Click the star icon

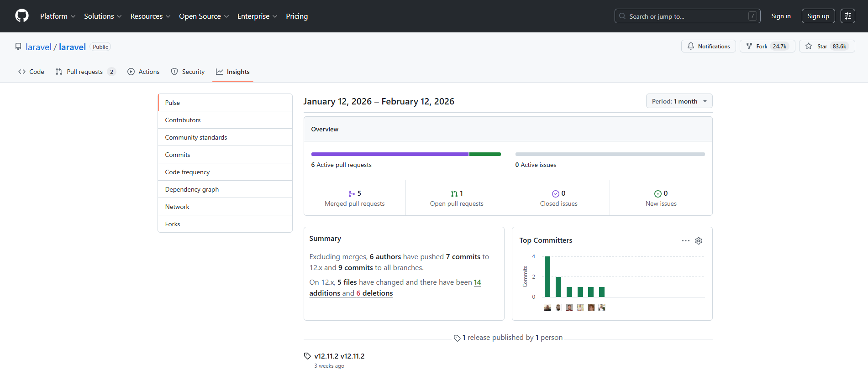tap(809, 46)
